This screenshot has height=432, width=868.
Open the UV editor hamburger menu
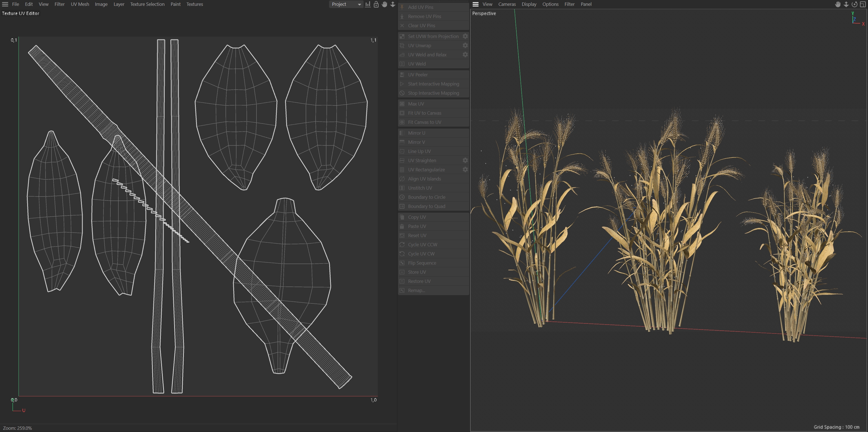click(5, 4)
